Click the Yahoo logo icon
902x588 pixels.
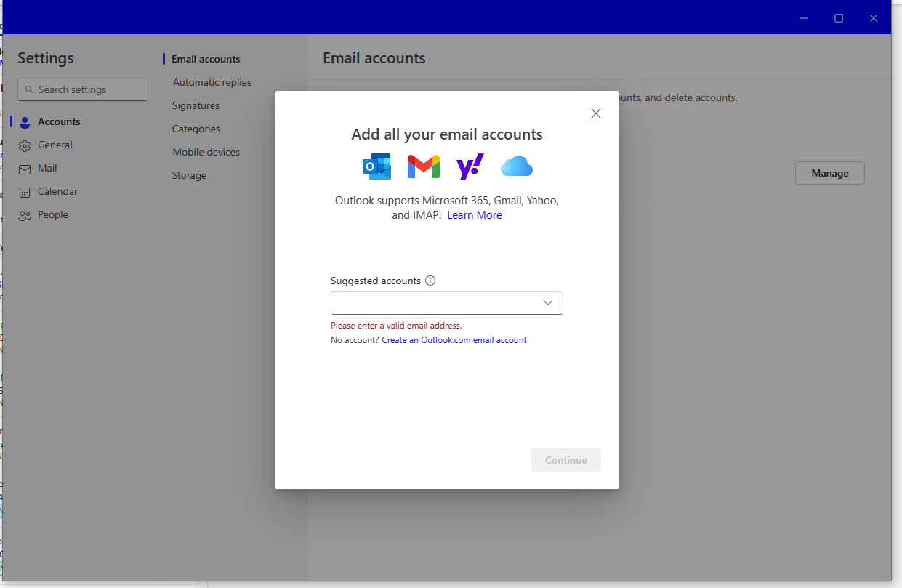[470, 167]
